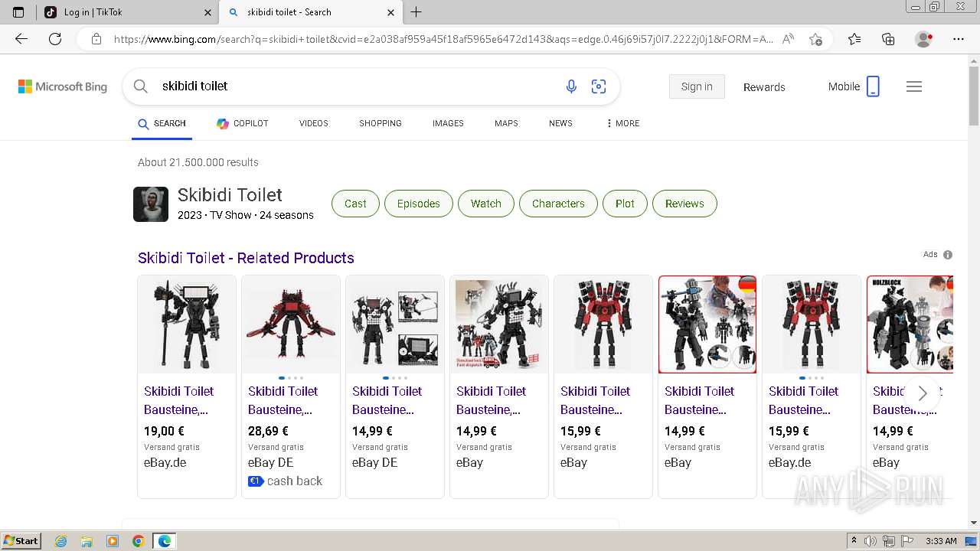980x551 pixels.
Task: Select the COPILOT tab
Action: pyautogui.click(x=243, y=123)
